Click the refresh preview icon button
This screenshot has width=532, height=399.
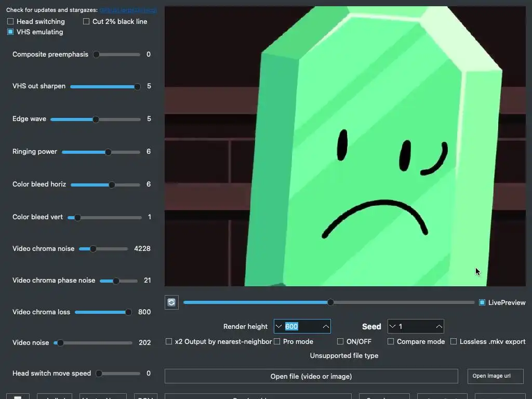(x=171, y=302)
